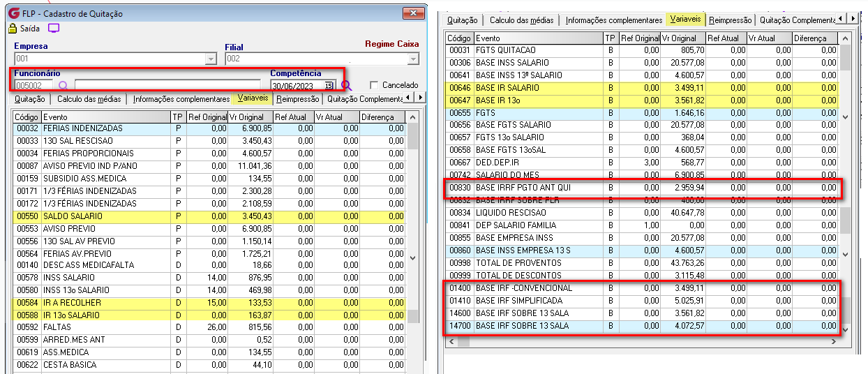Select highlighted Variaveis tab in right panel

(684, 20)
